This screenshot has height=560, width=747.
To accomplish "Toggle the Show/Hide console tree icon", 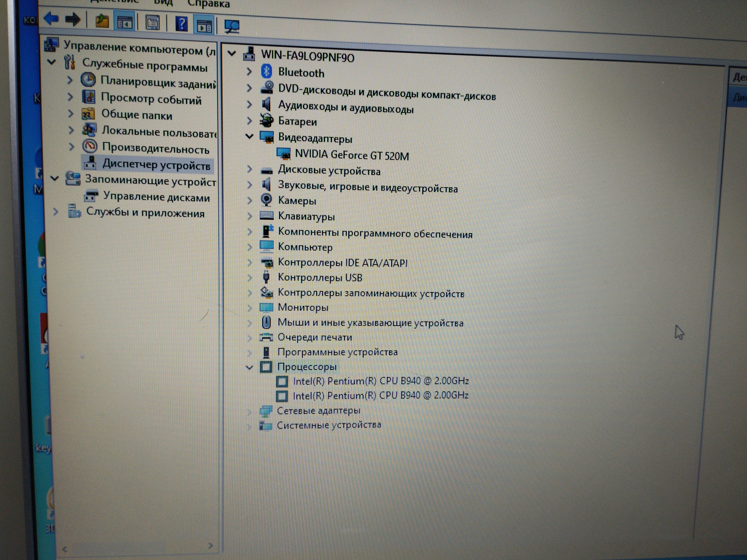I will pos(125,23).
